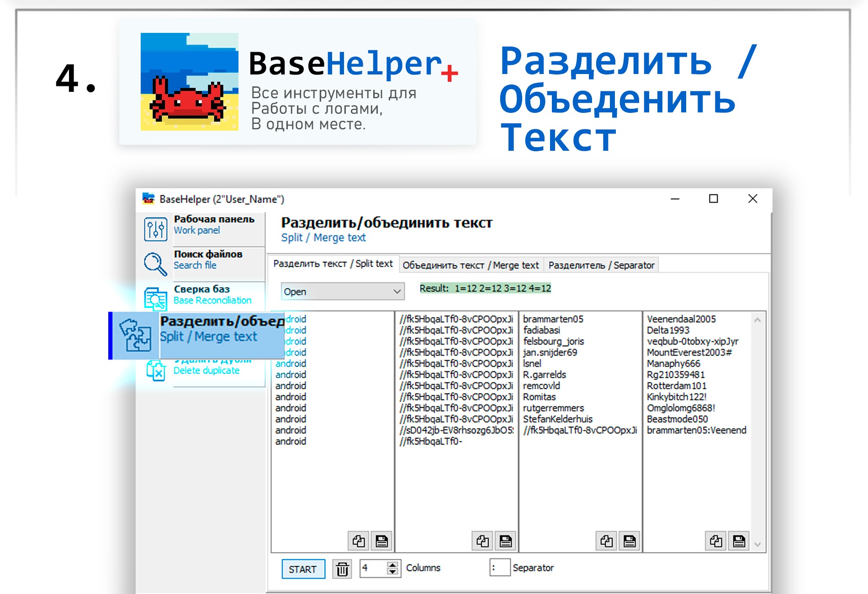Open the Search file magnifier icon
This screenshot has width=868, height=594.
pyautogui.click(x=155, y=264)
